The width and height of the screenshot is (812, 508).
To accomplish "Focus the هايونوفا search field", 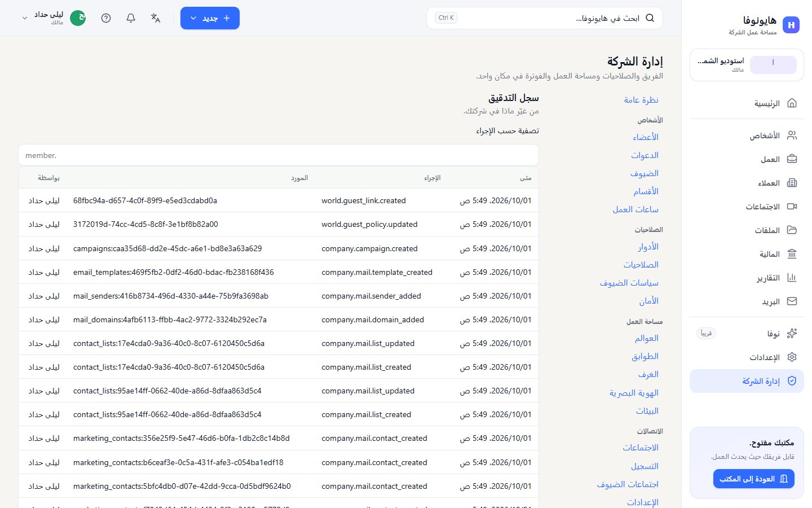I will tap(545, 18).
